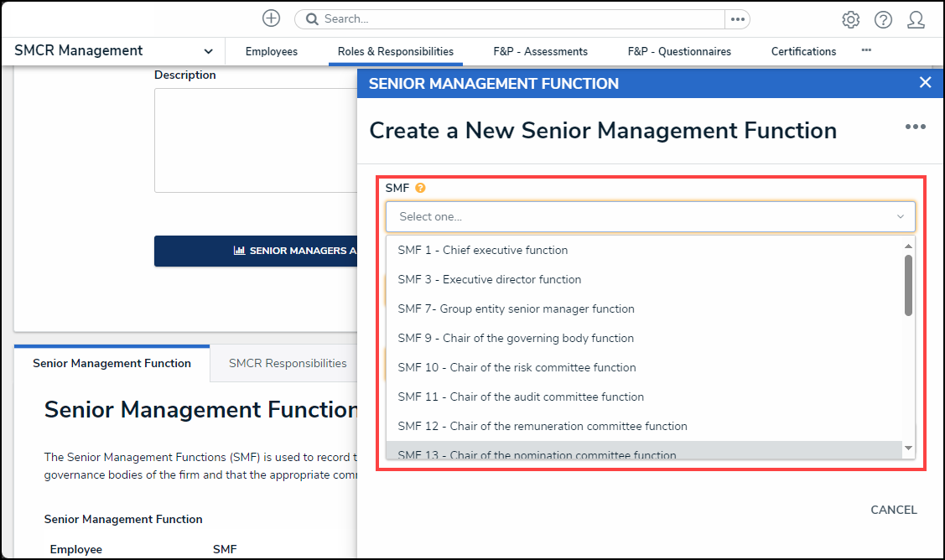Open the settings gear icon
This screenshot has width=945, height=560.
tap(850, 19)
